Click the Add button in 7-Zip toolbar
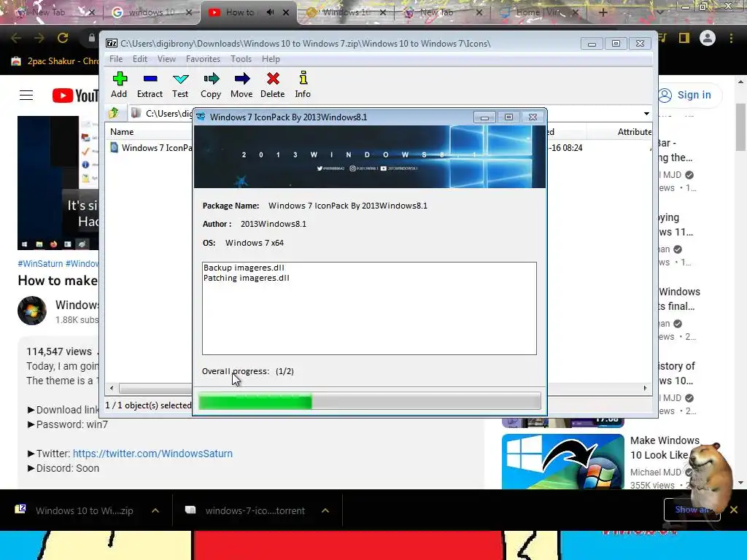747x560 pixels. coord(119,85)
